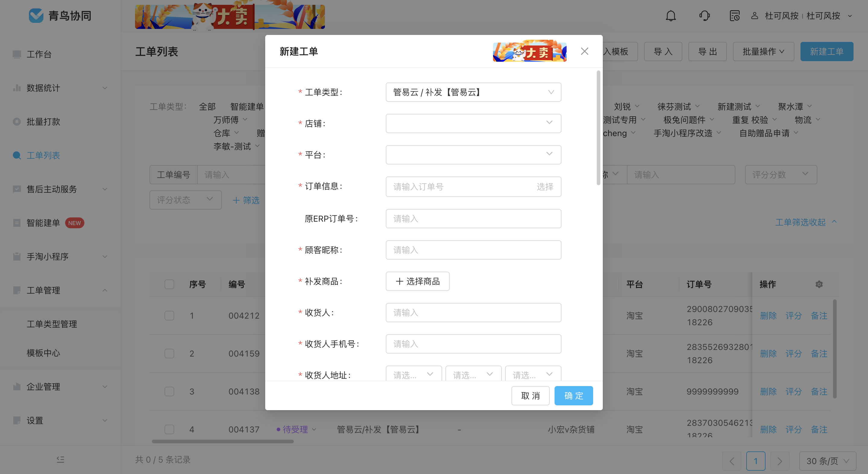Click the plus icon in 筛选
The width and height of the screenshot is (868, 474).
tap(236, 200)
